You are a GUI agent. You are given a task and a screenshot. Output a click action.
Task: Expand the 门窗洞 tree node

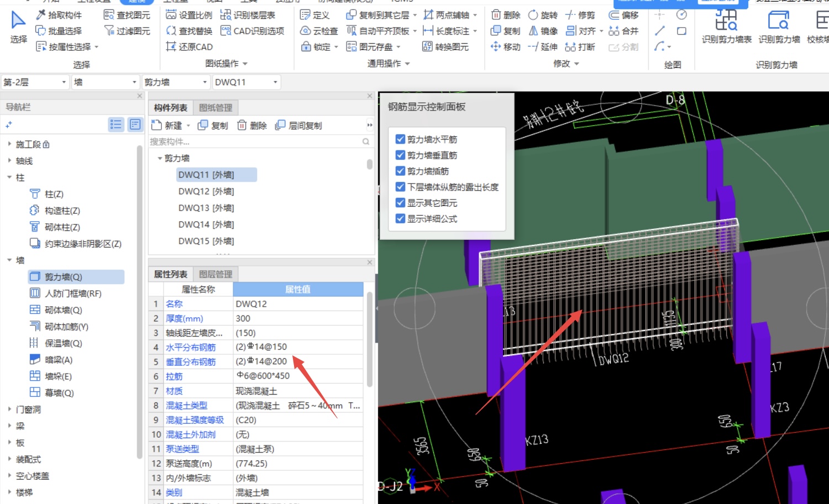9,410
